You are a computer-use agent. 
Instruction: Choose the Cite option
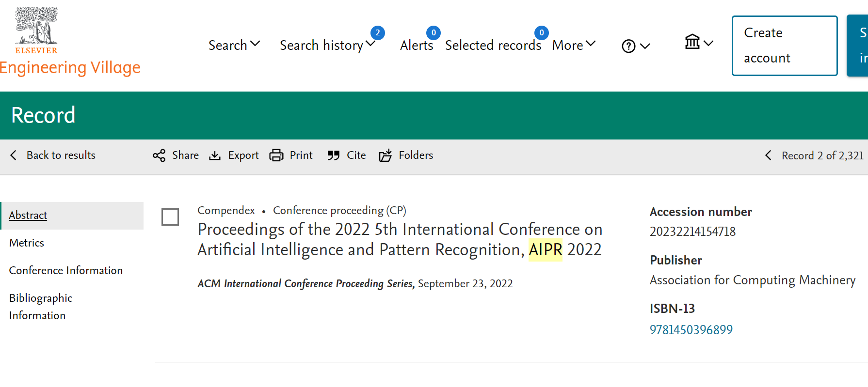tap(356, 155)
